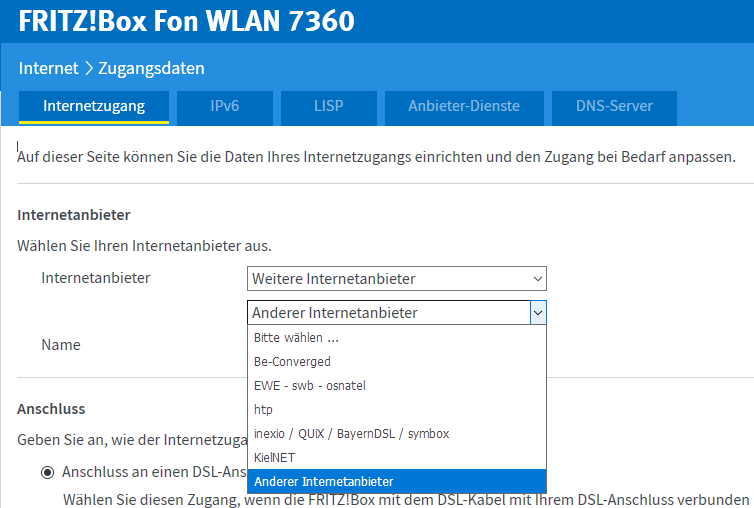
Task: Open the DNS-Server tab
Action: 614,107
